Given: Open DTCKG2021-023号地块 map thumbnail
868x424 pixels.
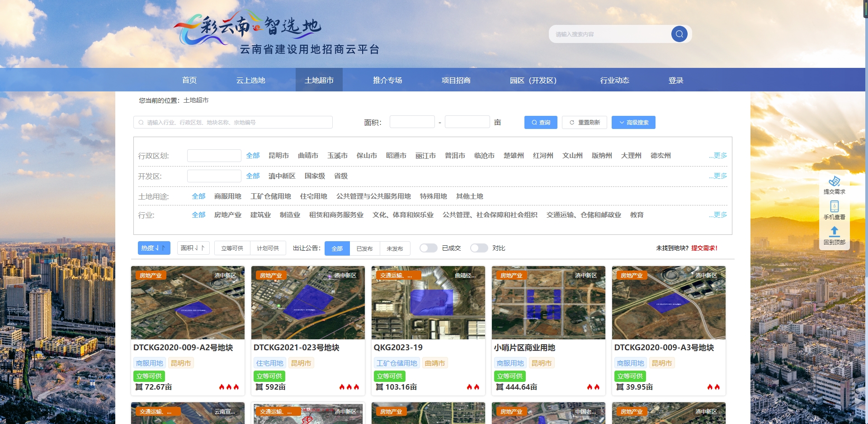Looking at the screenshot, I should click(x=308, y=303).
